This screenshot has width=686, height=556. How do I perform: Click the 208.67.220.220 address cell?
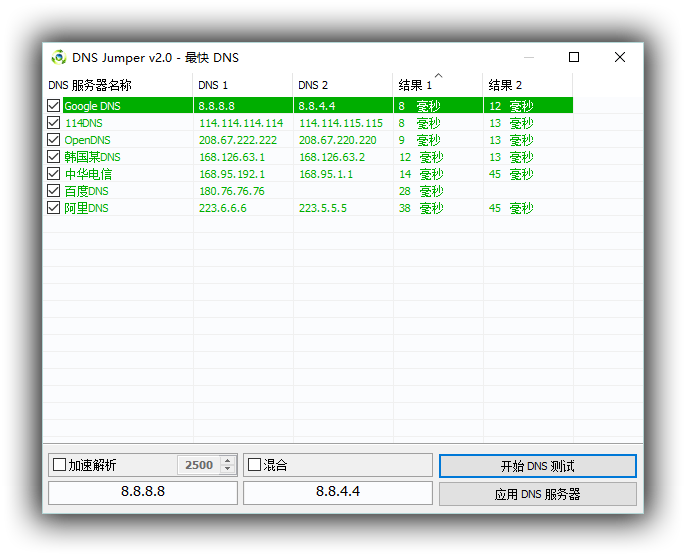(x=337, y=140)
